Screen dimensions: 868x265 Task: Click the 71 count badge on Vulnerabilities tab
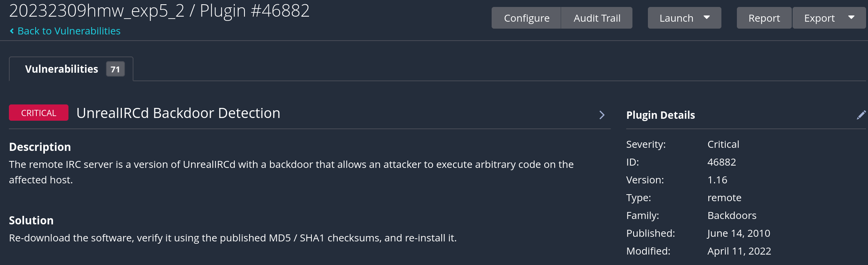tap(115, 69)
